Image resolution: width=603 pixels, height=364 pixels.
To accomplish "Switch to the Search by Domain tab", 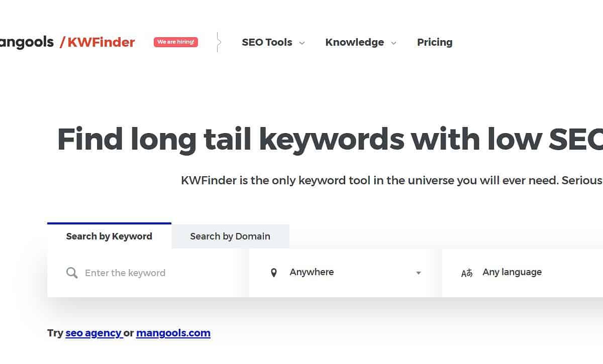I will (230, 236).
